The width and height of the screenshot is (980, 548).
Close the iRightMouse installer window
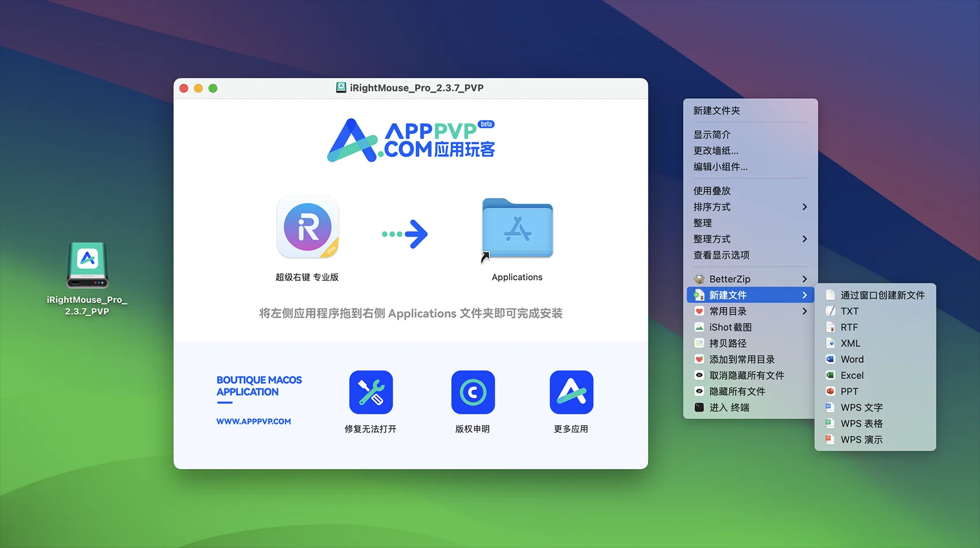pos(184,88)
